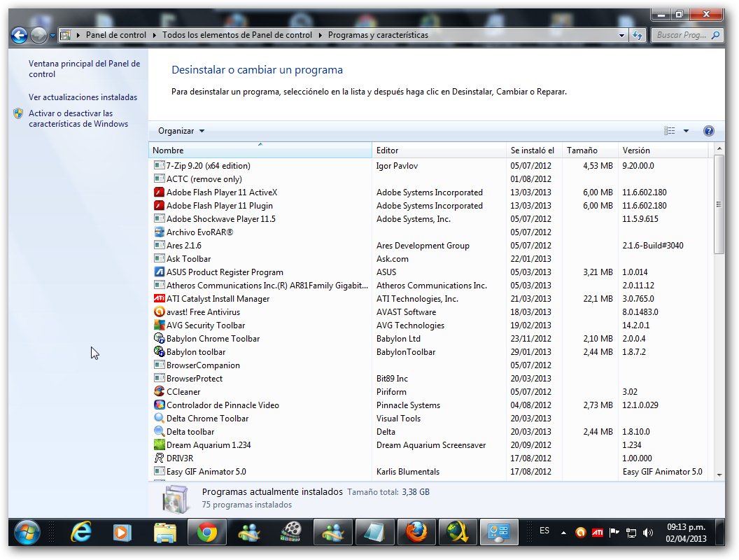This screenshot has height=560, width=739.
Task: Select Easy GIF Animator 5.0 name
Action: click(206, 471)
